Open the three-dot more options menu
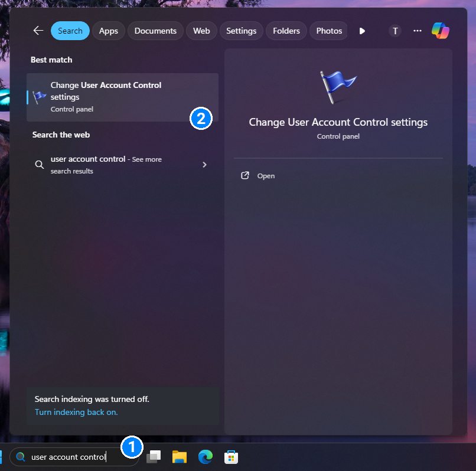This screenshot has height=471, width=476. pos(418,31)
